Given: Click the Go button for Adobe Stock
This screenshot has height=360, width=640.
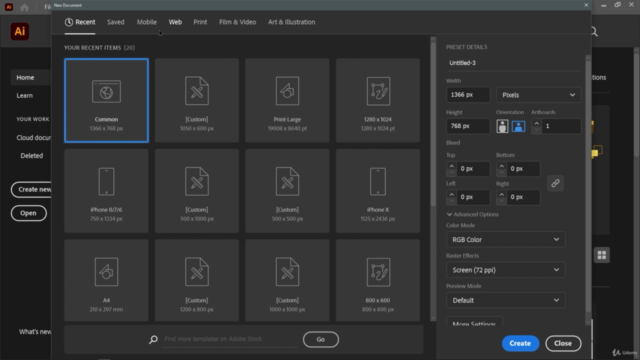Looking at the screenshot, I should point(321,339).
